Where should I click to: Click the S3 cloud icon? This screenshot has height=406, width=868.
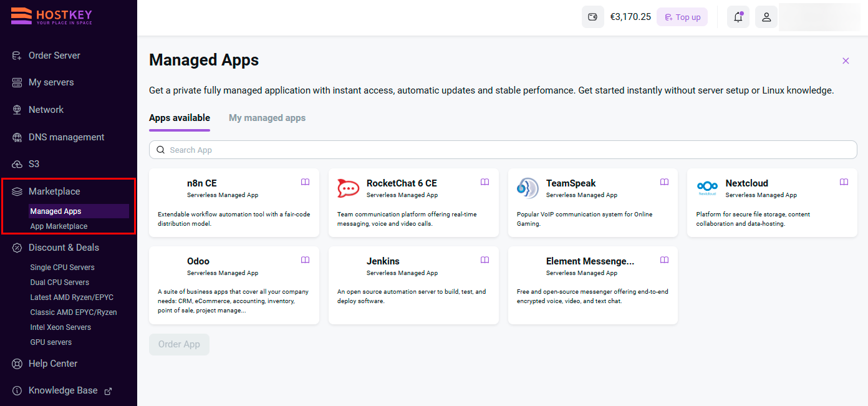tap(17, 164)
